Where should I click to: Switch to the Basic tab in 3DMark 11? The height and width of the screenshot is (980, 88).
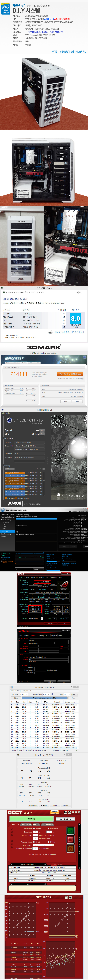coord(8,363)
